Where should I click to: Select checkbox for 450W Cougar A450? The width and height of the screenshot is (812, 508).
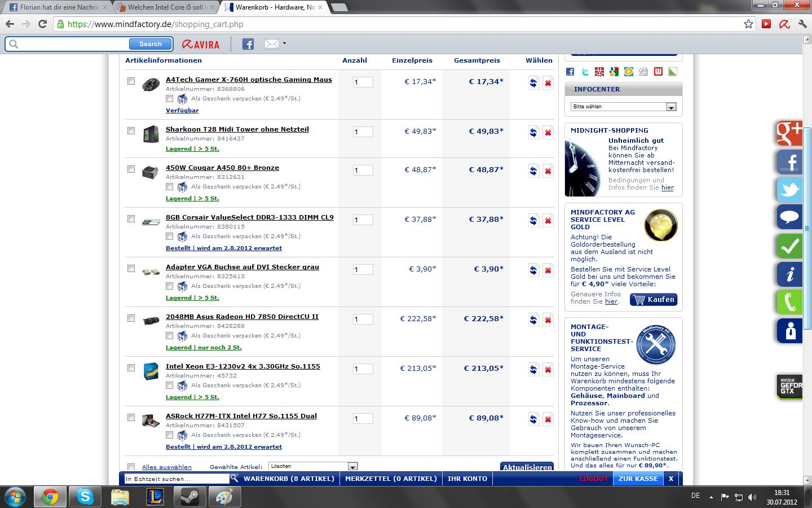point(131,169)
